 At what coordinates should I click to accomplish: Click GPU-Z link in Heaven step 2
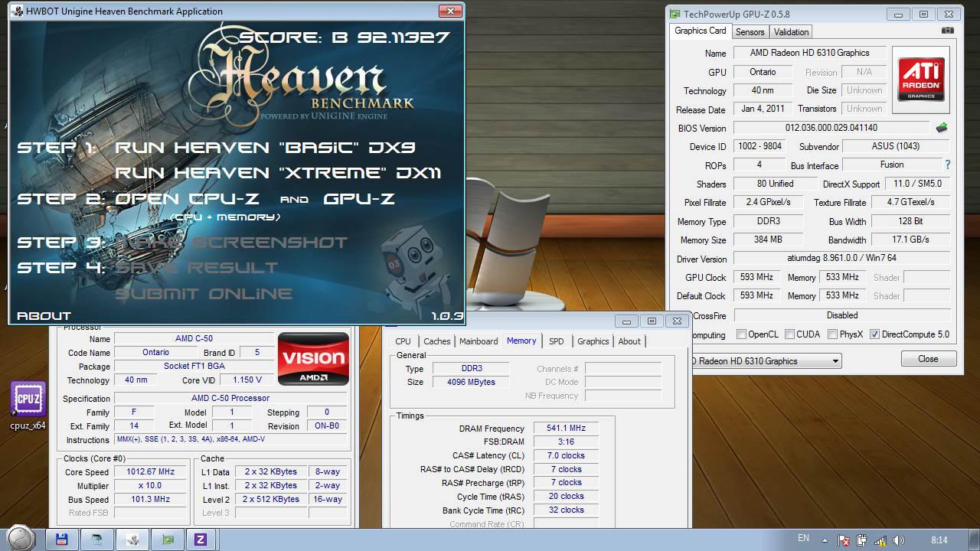click(359, 199)
